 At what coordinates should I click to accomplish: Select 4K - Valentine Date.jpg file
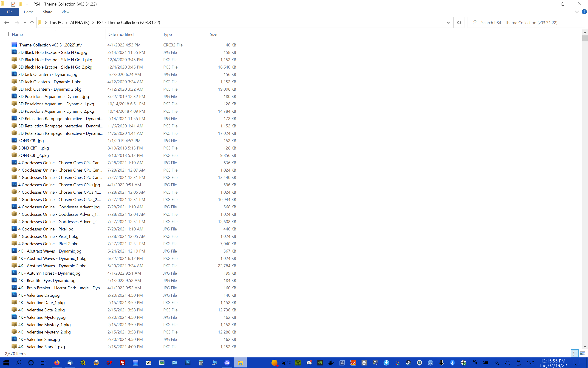click(x=39, y=295)
